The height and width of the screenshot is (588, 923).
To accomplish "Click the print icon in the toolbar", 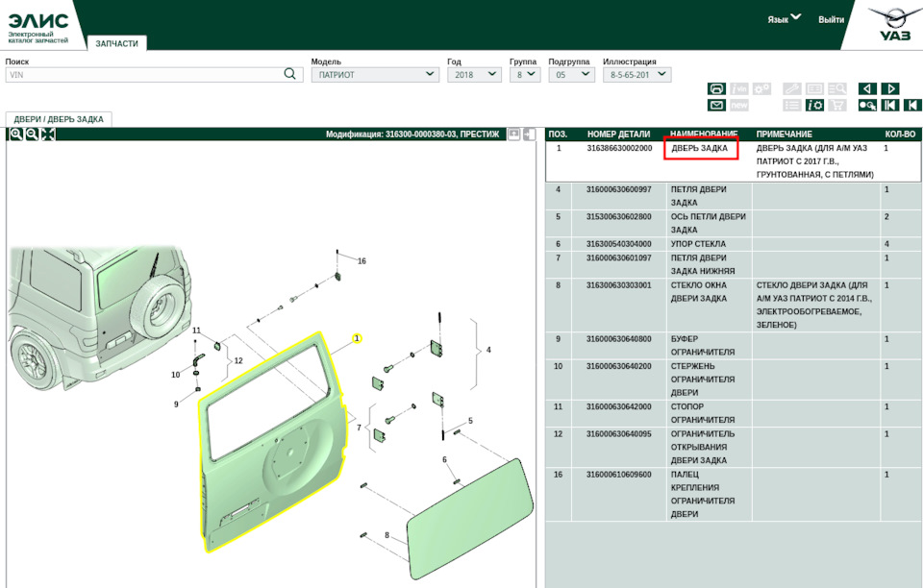I will [716, 88].
